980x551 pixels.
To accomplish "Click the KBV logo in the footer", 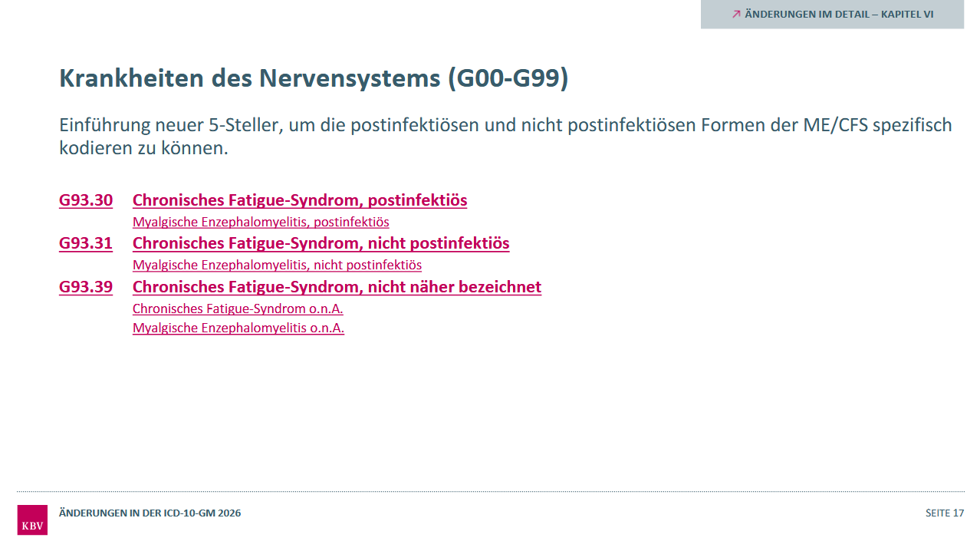I will pos(32,520).
